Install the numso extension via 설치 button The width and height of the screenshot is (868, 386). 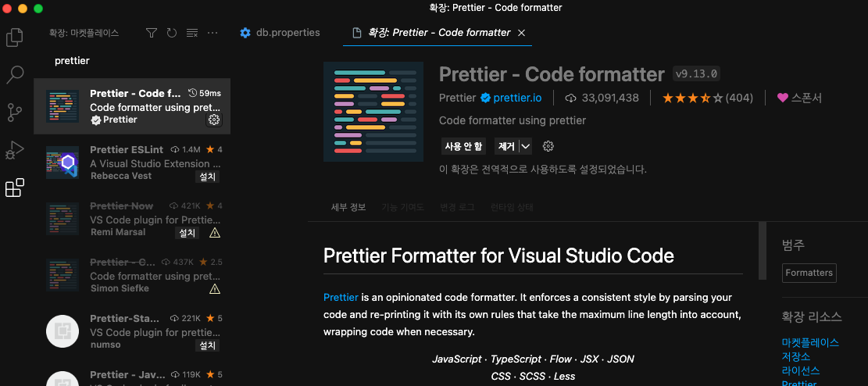click(207, 345)
